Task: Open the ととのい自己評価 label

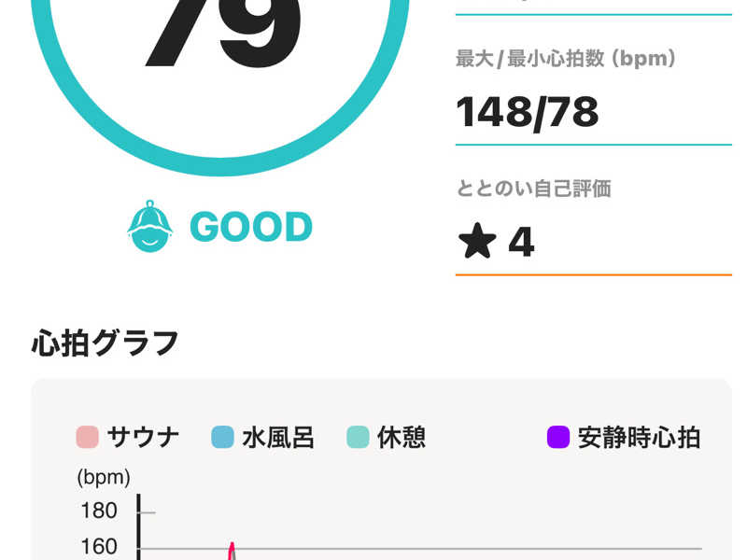Action: (533, 189)
